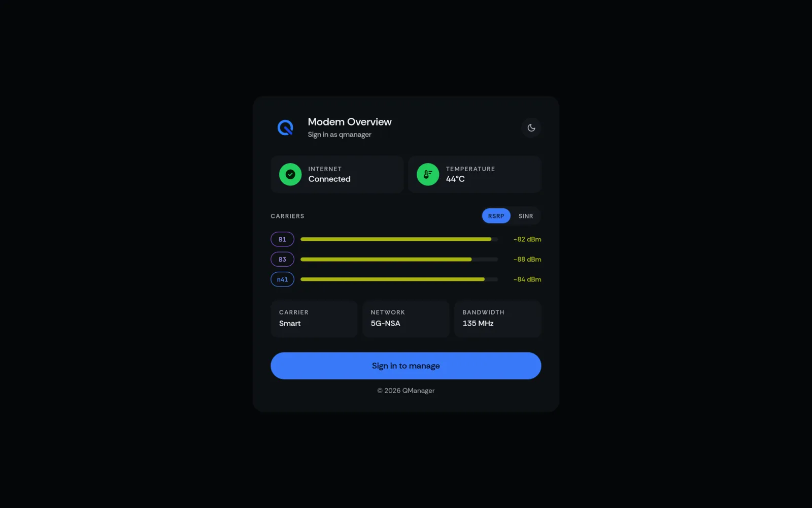Click the Carrier Smart card
This screenshot has width=812, height=508.
coord(314,319)
